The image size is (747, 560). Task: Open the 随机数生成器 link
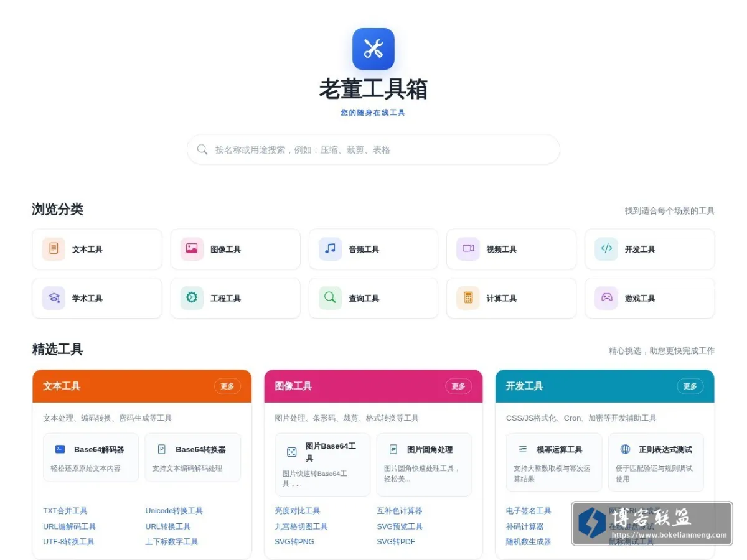(529, 542)
